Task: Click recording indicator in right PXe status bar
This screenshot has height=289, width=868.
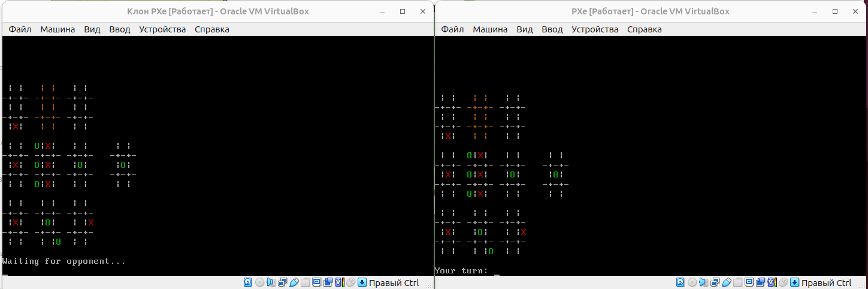Action: 760,282
